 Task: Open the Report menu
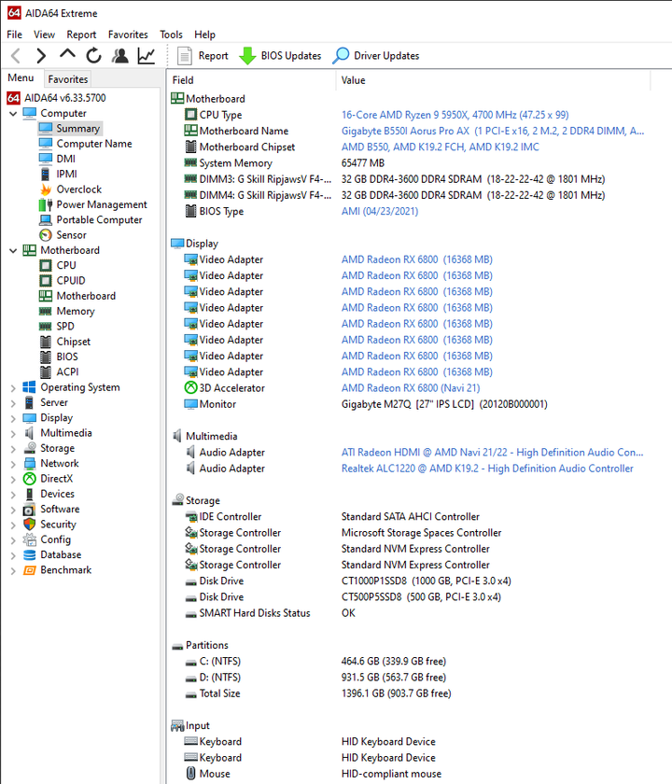point(81,35)
